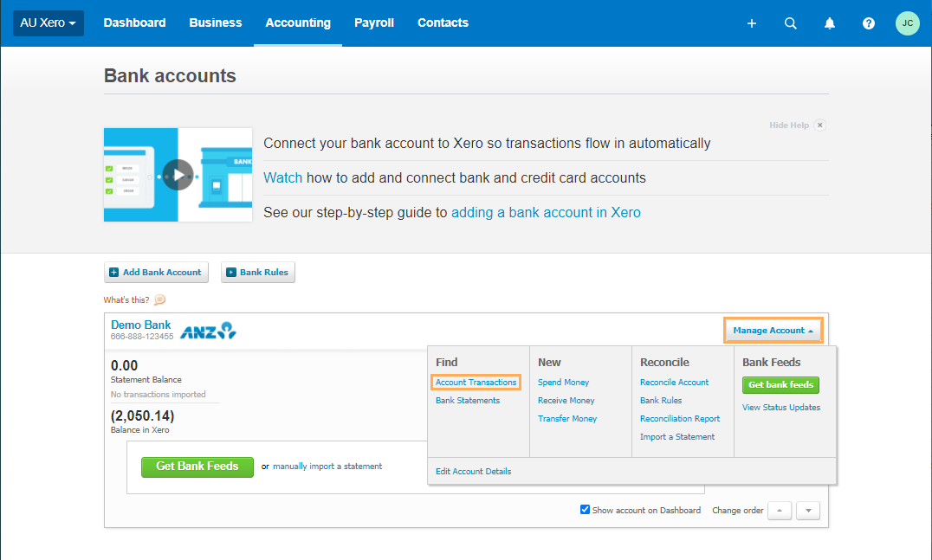
Task: Click the account number 666-888-123455
Action: click(142, 337)
